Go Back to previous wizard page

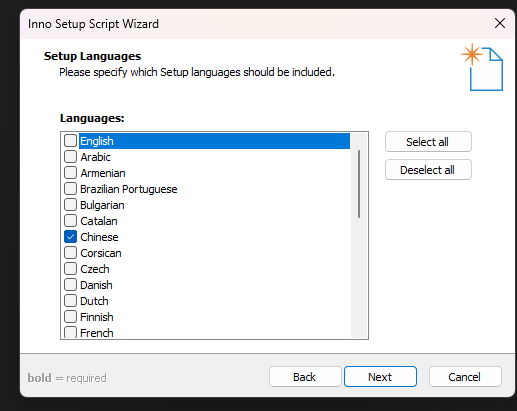click(305, 377)
